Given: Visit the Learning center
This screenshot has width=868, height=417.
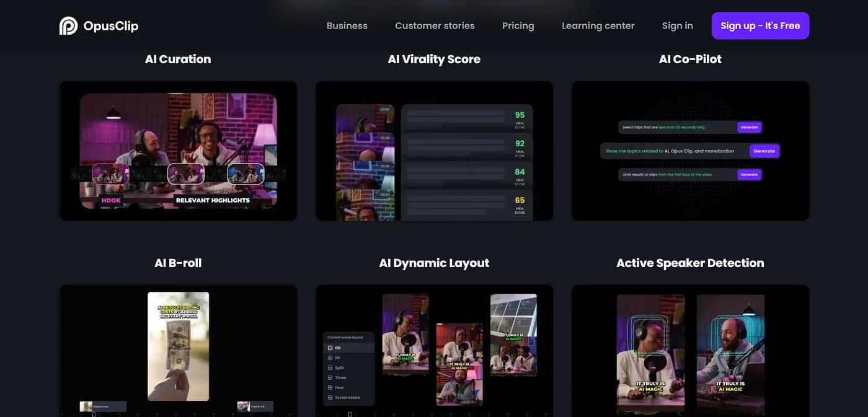Looking at the screenshot, I should [598, 26].
